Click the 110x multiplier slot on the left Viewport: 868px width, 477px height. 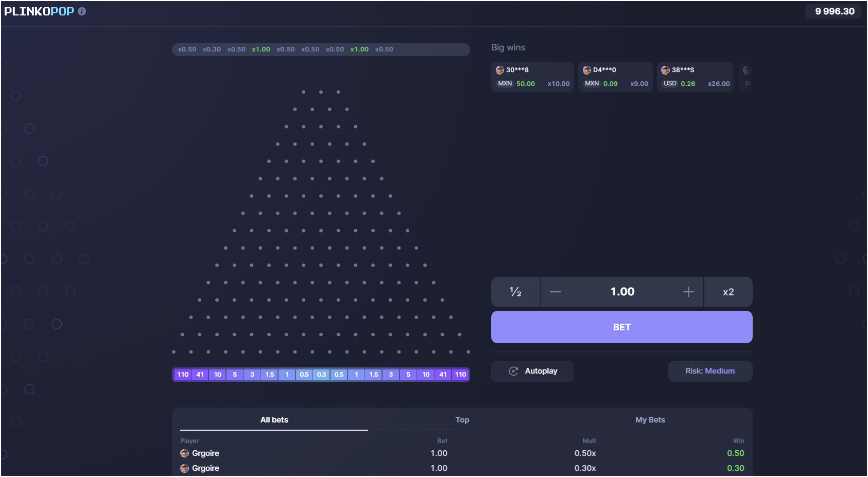[x=183, y=375]
